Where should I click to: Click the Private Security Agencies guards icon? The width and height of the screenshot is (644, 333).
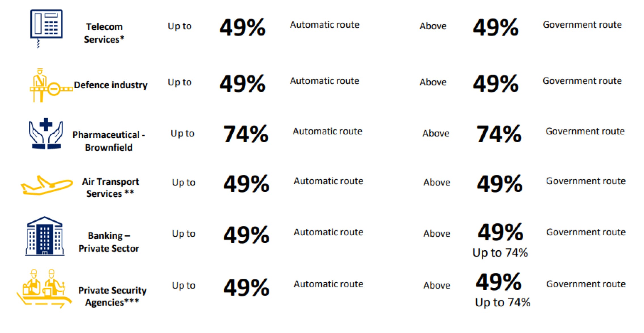coord(44,289)
